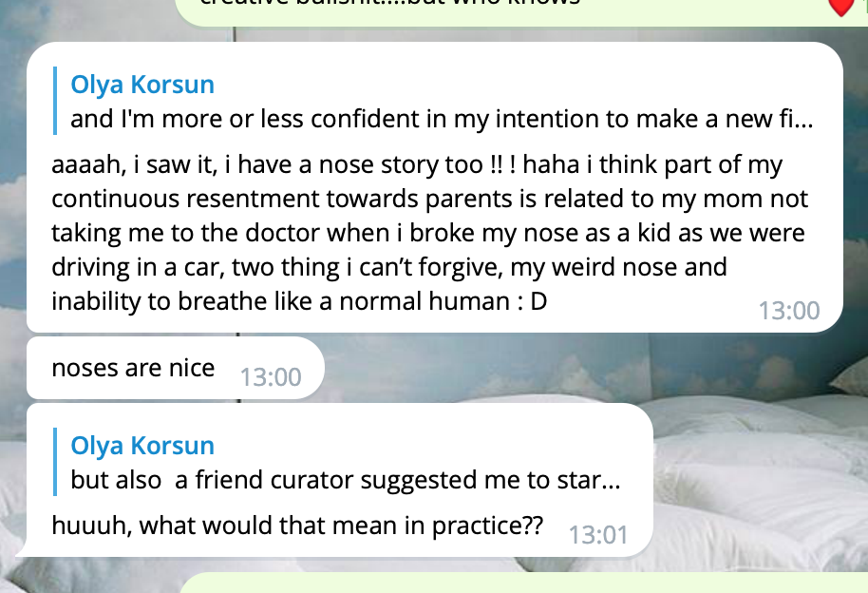Image resolution: width=868 pixels, height=593 pixels.
Task: Click the blue bar beside the first quote
Action: 56,102
